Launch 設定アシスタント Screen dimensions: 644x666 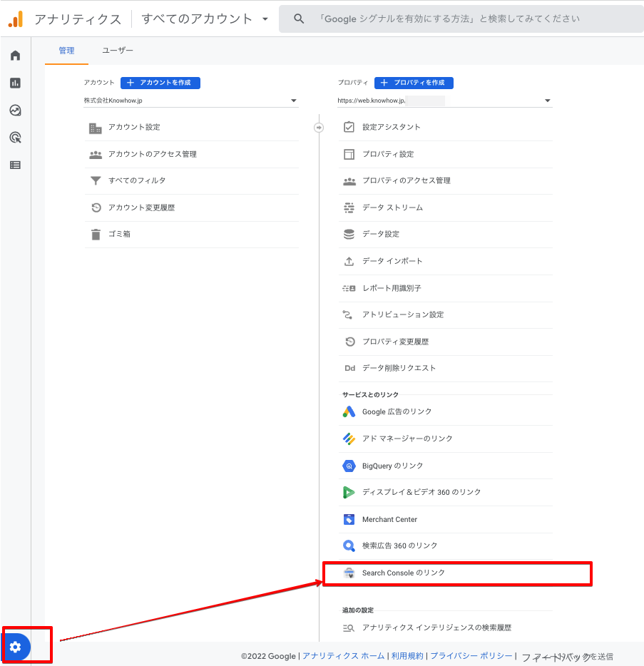tap(446, 128)
